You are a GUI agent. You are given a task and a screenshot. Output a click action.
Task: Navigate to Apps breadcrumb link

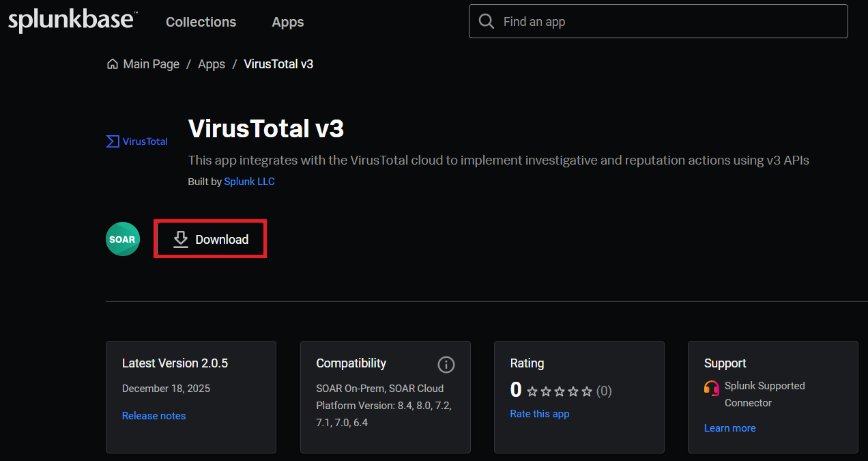(x=212, y=64)
